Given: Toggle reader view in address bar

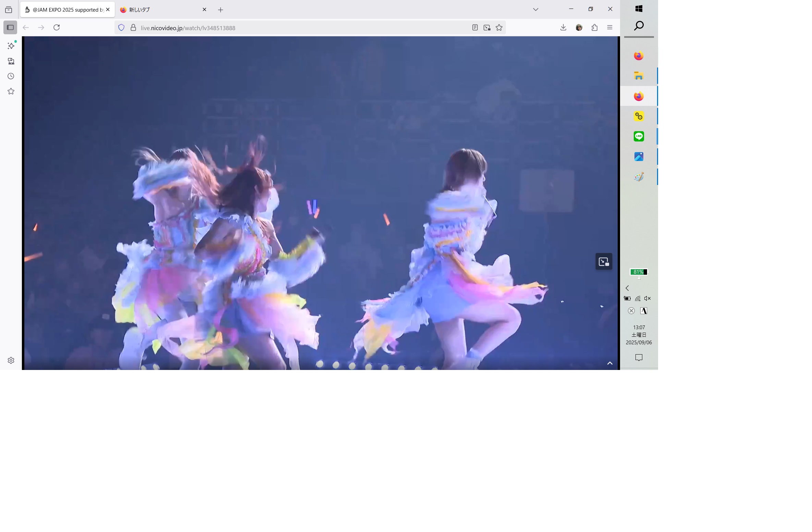Looking at the screenshot, I should coord(475,28).
